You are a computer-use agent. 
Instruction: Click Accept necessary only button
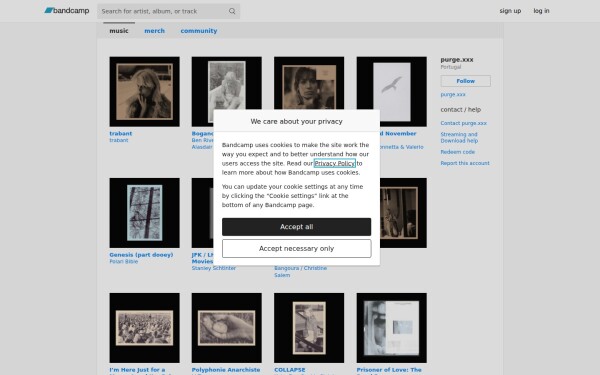pos(296,248)
